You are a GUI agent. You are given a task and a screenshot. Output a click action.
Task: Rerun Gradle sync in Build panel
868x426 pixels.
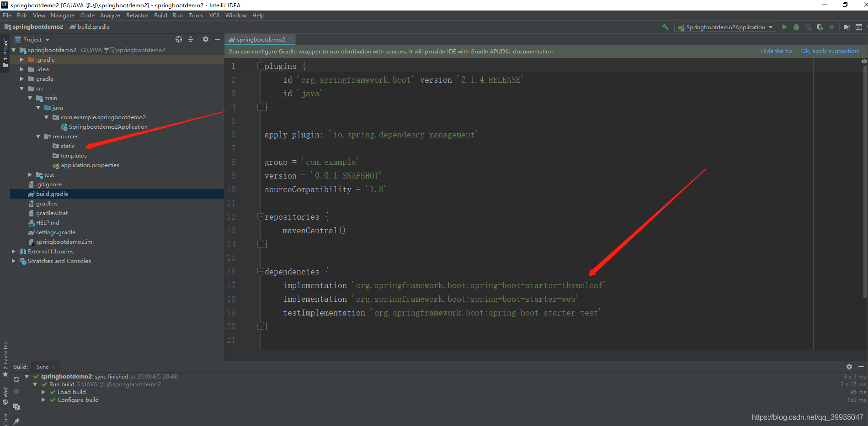coord(16,379)
